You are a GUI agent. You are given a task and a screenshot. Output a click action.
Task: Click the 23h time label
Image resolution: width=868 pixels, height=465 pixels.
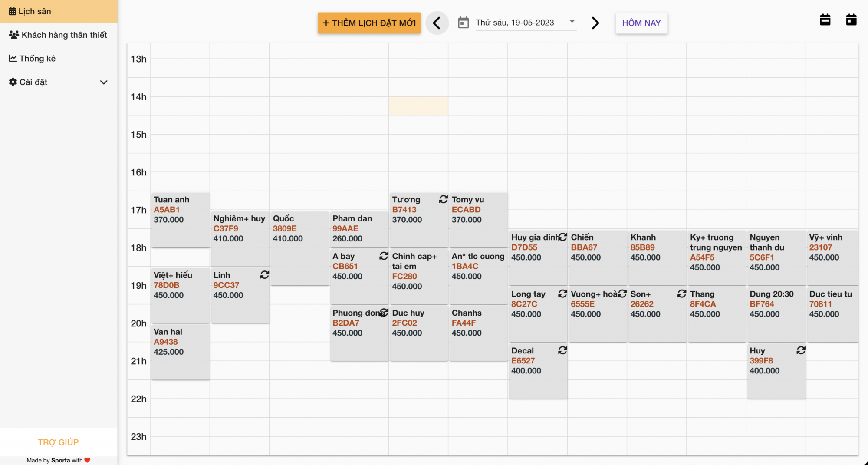click(x=138, y=437)
